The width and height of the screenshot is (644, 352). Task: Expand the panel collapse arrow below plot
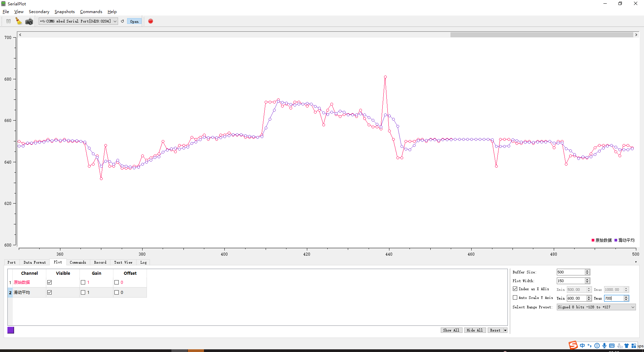coord(636,262)
